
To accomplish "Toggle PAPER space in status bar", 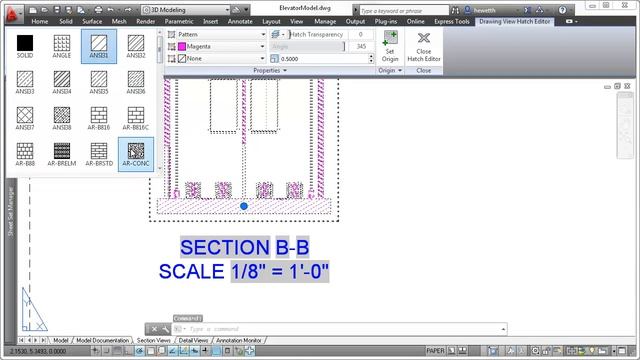I will (x=435, y=351).
